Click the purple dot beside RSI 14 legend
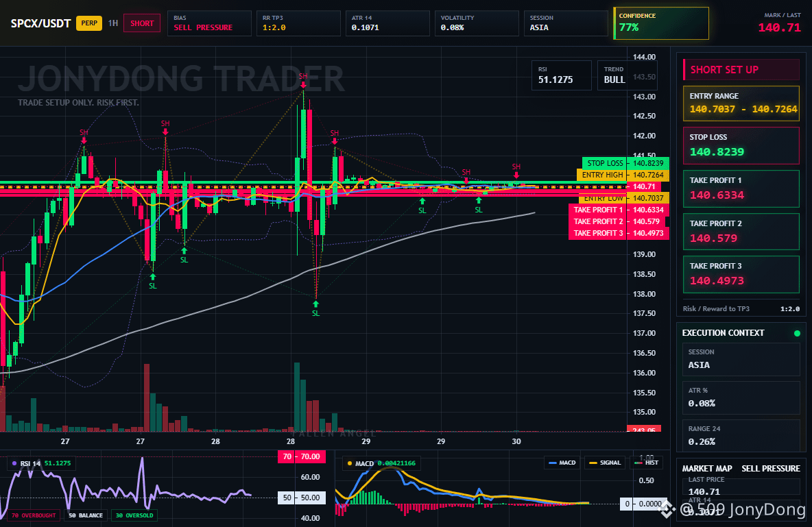The width and height of the screenshot is (812, 527). pyautogui.click(x=14, y=463)
